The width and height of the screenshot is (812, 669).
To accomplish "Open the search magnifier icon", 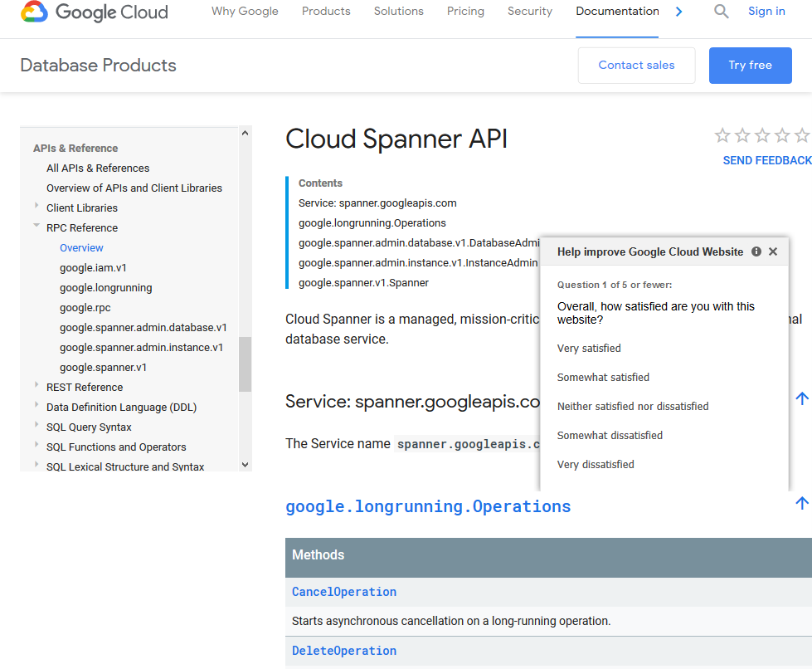I will pos(721,11).
